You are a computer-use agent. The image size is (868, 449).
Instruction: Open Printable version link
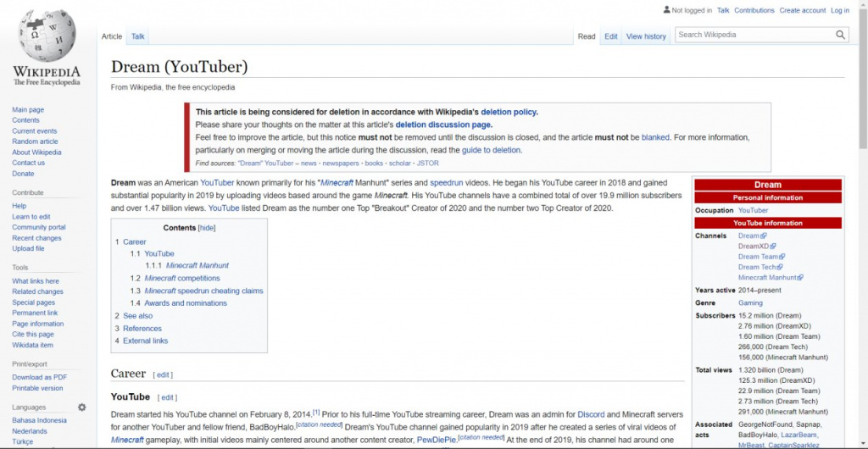37,388
